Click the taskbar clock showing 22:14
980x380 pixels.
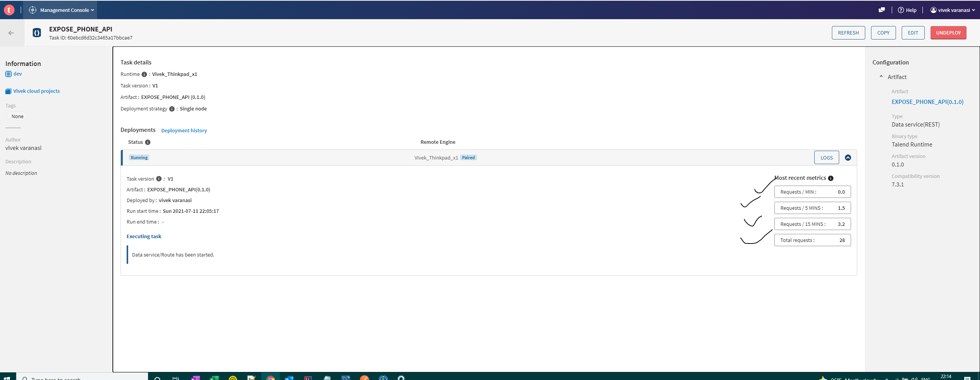click(x=946, y=377)
